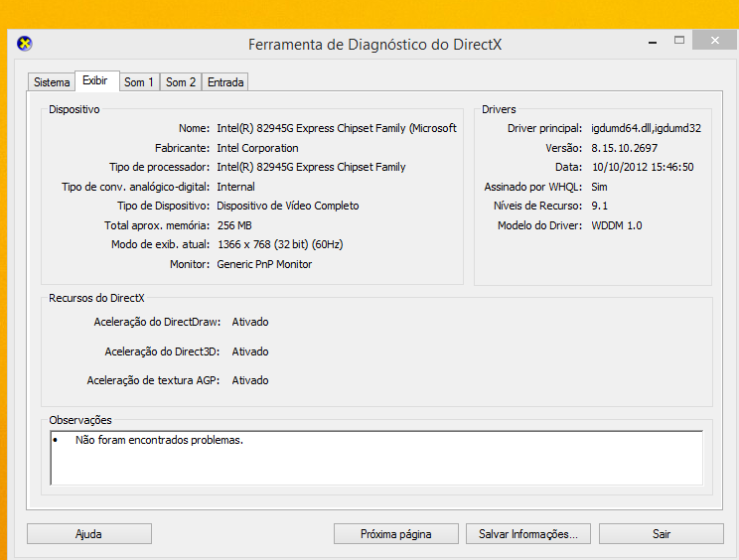Click the 'Versão:' field label
739x560 pixels.
pos(563,148)
